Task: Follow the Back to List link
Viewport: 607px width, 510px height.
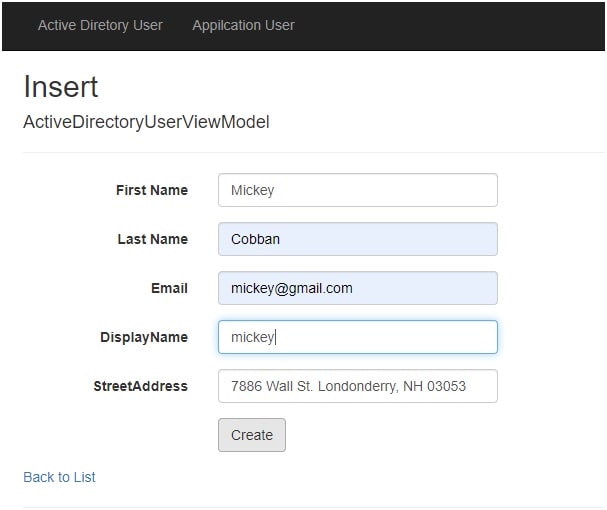Action: (x=59, y=477)
